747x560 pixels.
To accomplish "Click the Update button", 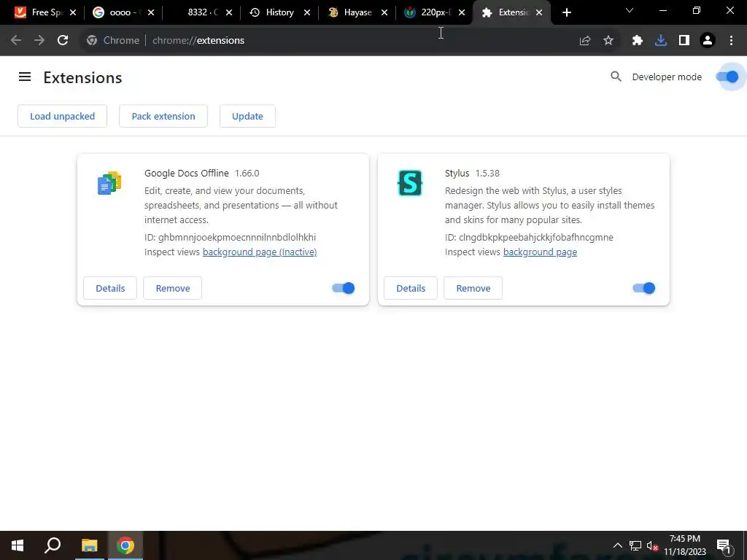I will tap(247, 116).
